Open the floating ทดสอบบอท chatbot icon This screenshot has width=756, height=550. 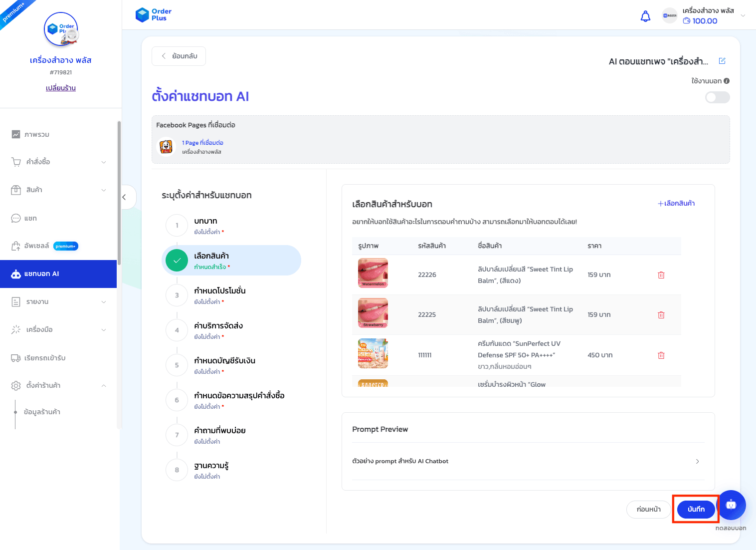[x=731, y=505]
